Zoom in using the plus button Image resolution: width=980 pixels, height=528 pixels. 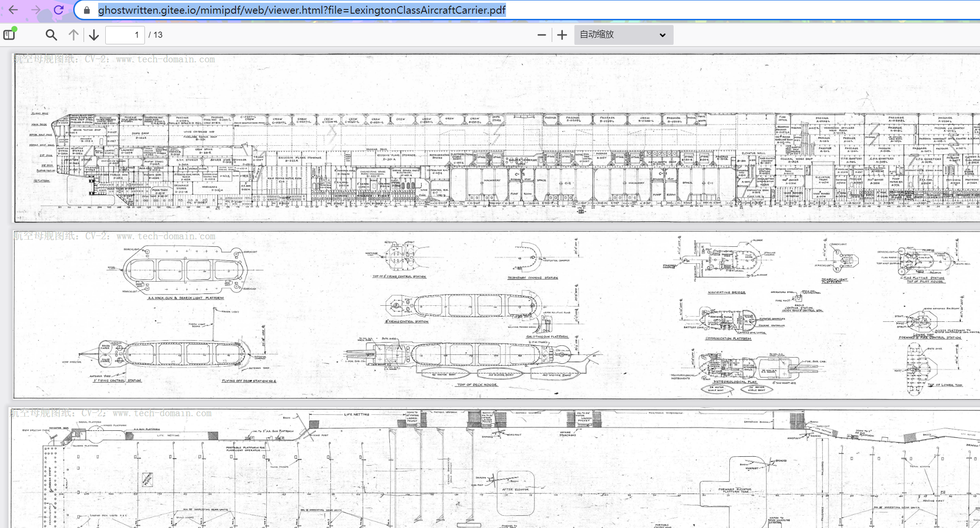[562, 35]
